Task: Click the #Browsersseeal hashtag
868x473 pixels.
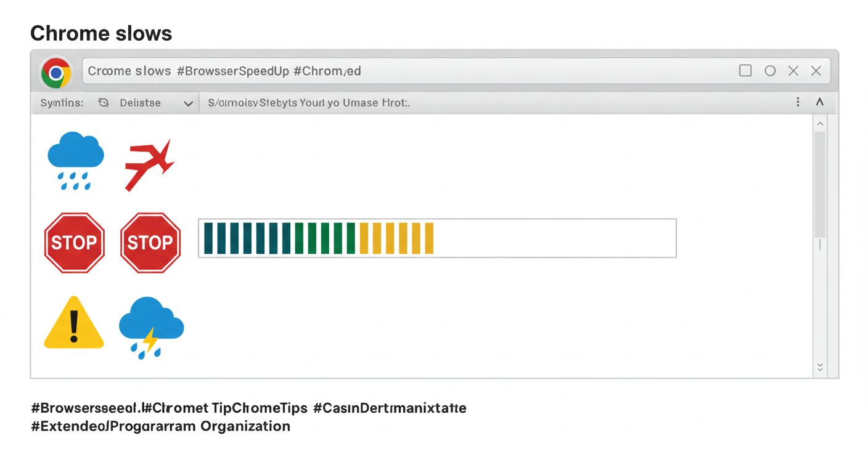Action: coord(85,408)
